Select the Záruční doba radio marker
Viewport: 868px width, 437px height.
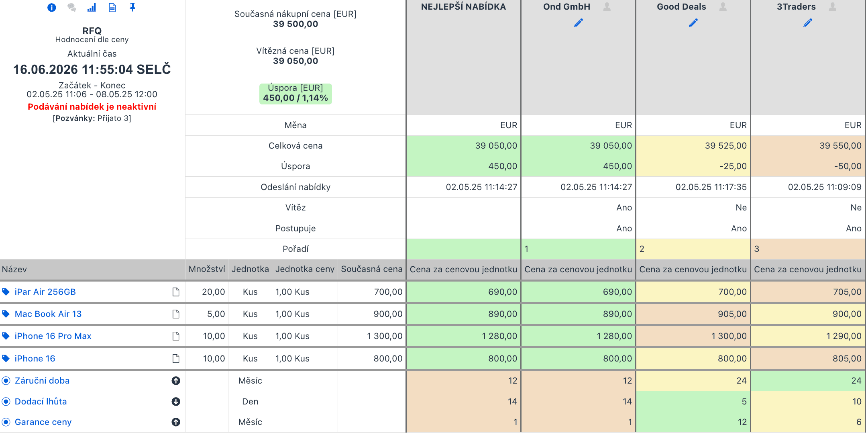click(6, 381)
